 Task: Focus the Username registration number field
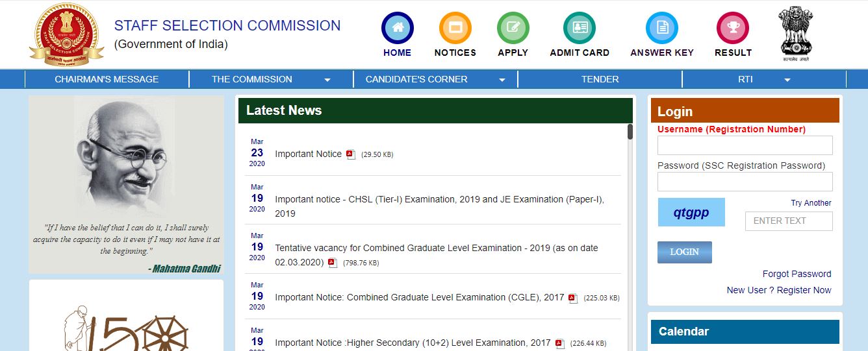[745, 145]
